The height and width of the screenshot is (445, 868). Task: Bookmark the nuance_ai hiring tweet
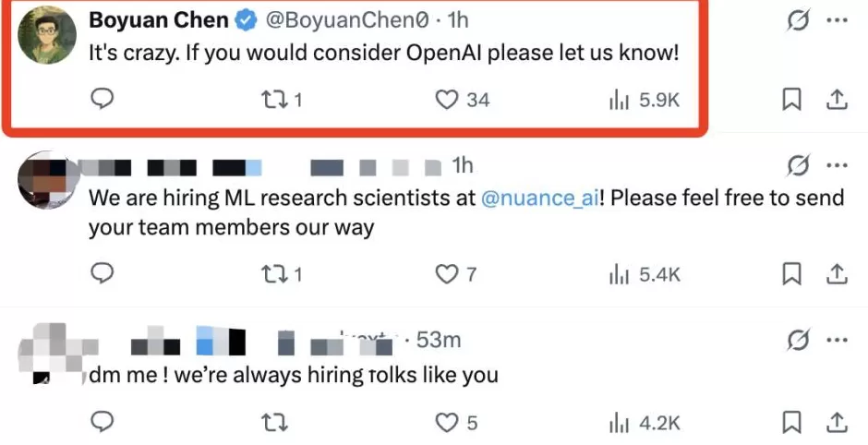point(791,273)
